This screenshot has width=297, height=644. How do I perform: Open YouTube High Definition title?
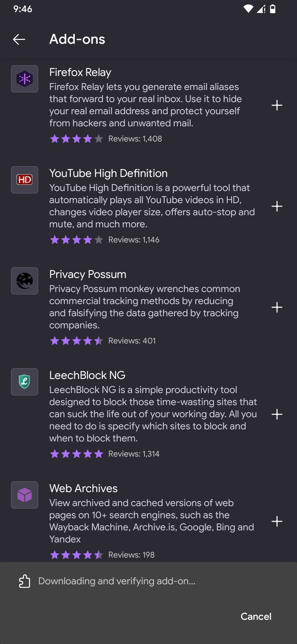108,173
